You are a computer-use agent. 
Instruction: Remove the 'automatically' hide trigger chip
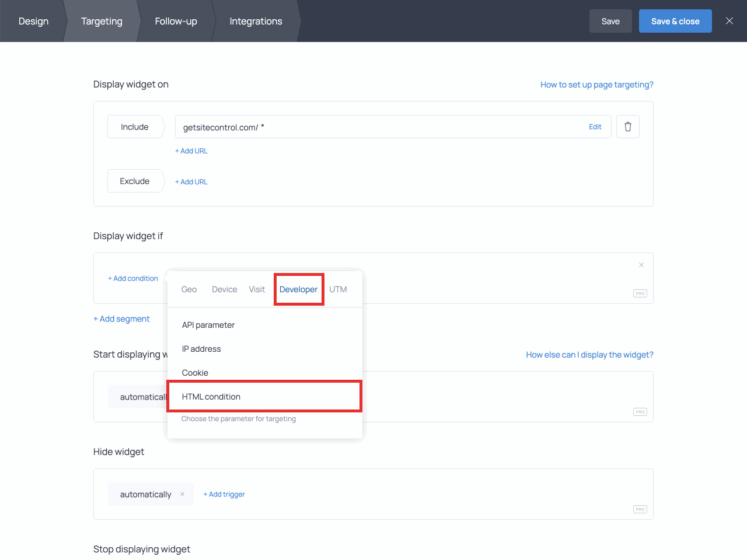182,494
